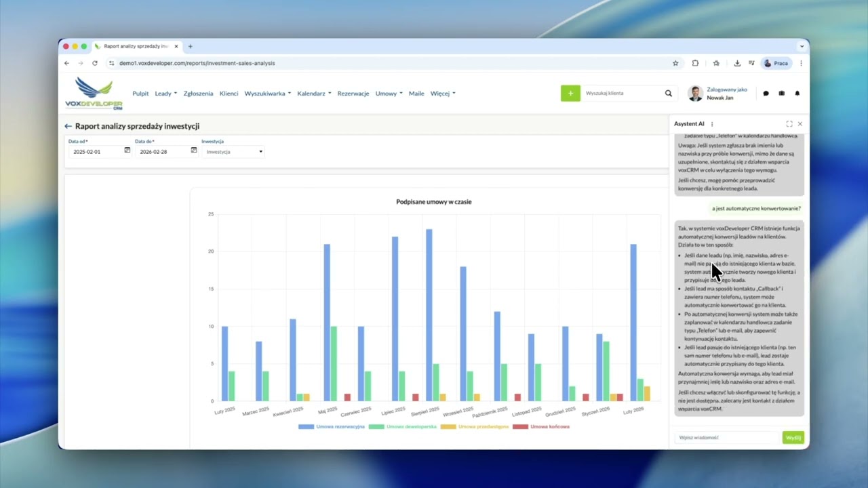Focus the Wpisz wiadomość message field

[727, 438]
